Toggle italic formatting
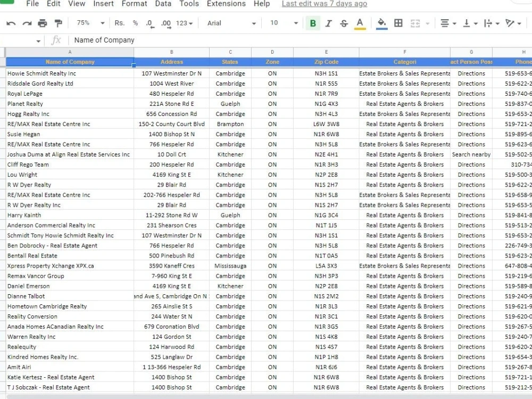 pyautogui.click(x=328, y=23)
